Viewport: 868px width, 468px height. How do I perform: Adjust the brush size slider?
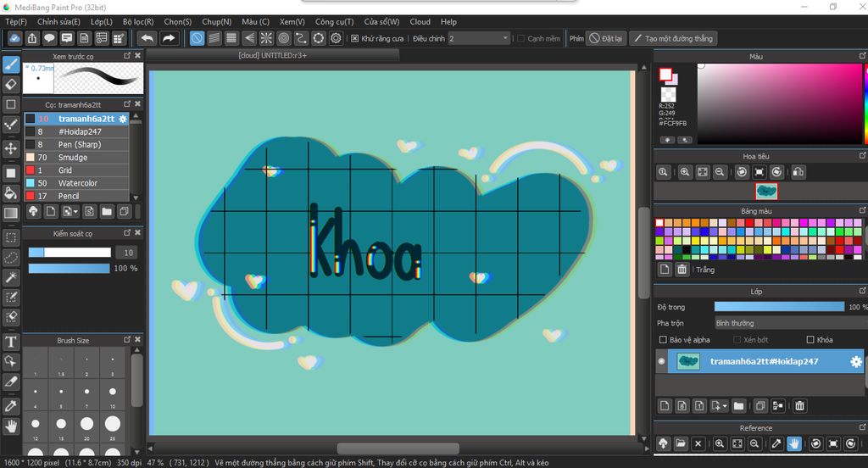(70, 253)
